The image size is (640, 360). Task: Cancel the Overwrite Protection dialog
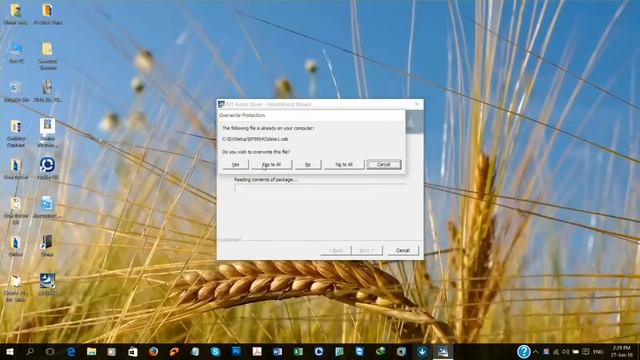pos(384,164)
